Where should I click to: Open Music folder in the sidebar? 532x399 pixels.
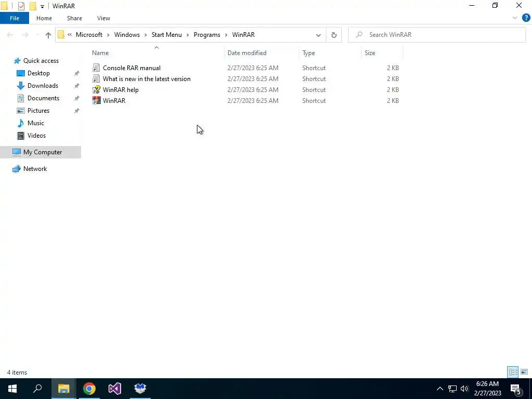[x=35, y=123]
